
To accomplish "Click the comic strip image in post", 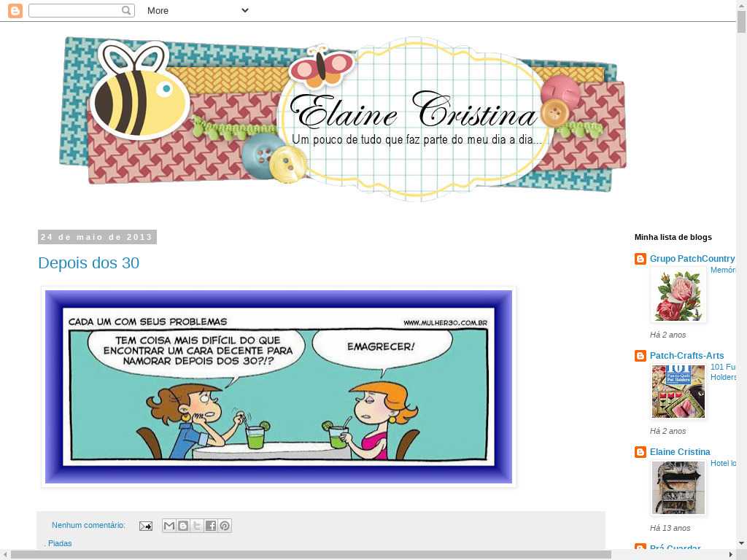I will 278,386.
